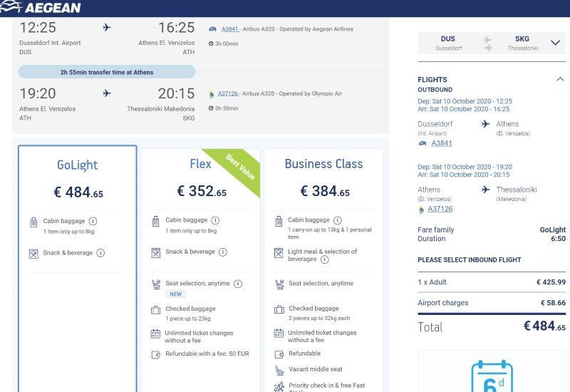Click Business Class refundable wallet icon
This screenshot has height=392, width=570.
tap(279, 354)
